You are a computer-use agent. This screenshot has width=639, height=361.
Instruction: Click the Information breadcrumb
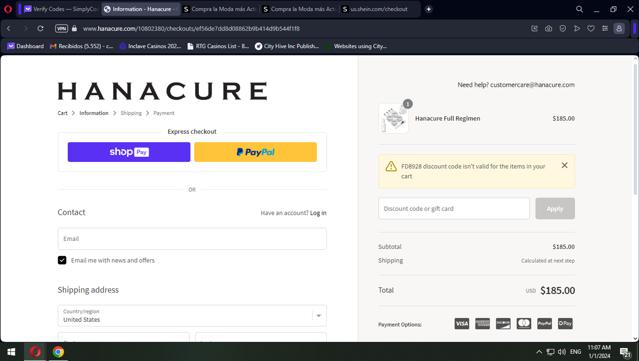pos(94,113)
